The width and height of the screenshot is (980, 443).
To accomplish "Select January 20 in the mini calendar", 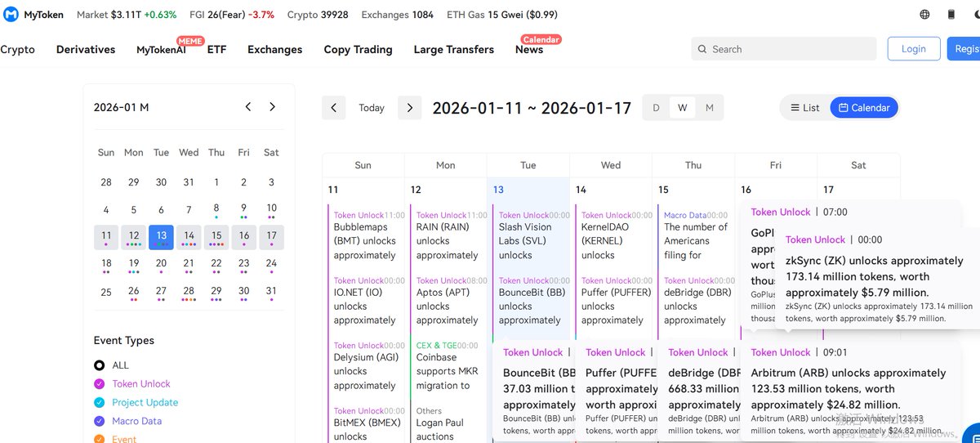I will [x=162, y=265].
